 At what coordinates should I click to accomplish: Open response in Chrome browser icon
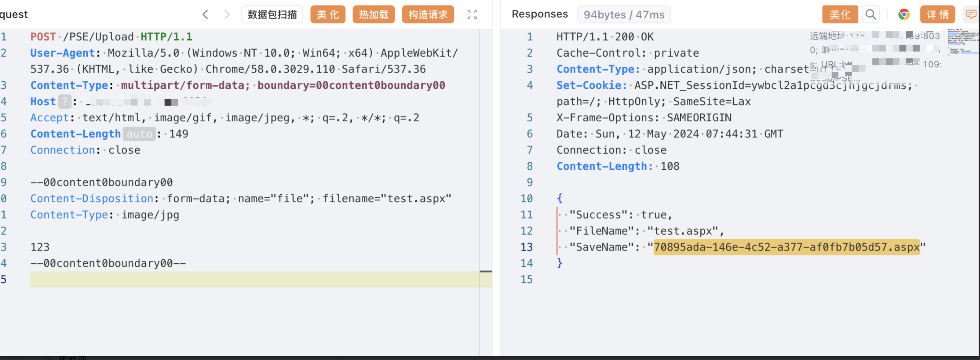point(903,15)
